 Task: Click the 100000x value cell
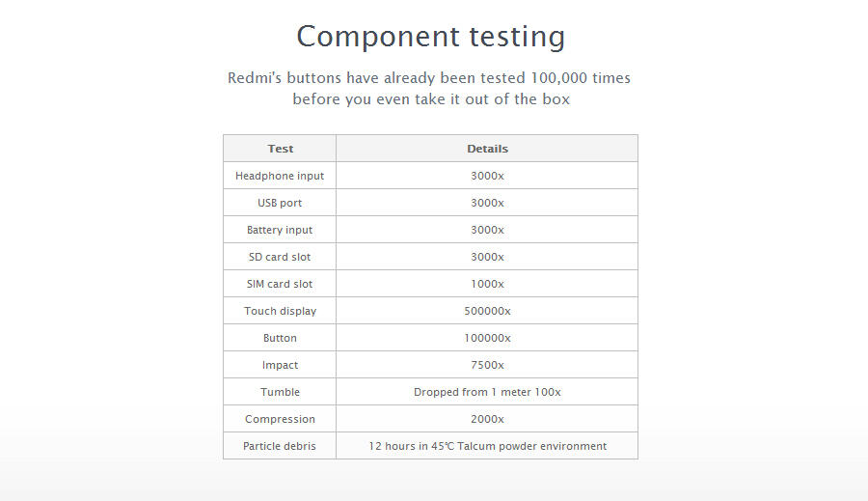pos(487,338)
